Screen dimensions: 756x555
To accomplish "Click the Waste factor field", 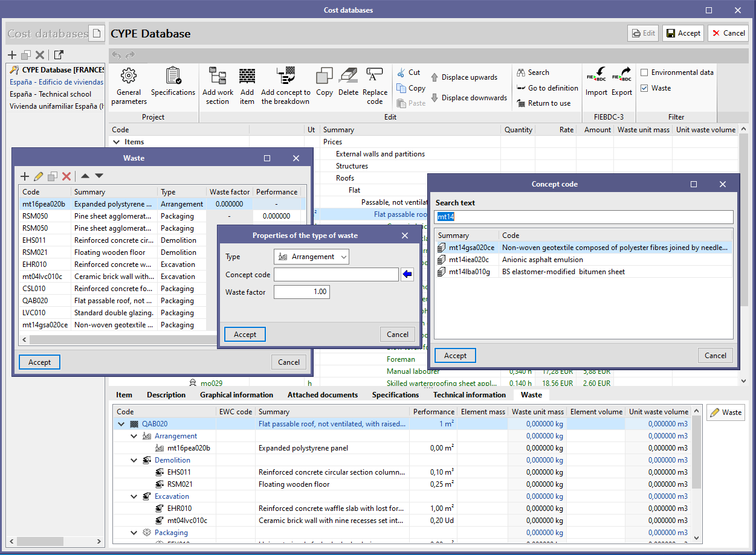I will click(302, 292).
